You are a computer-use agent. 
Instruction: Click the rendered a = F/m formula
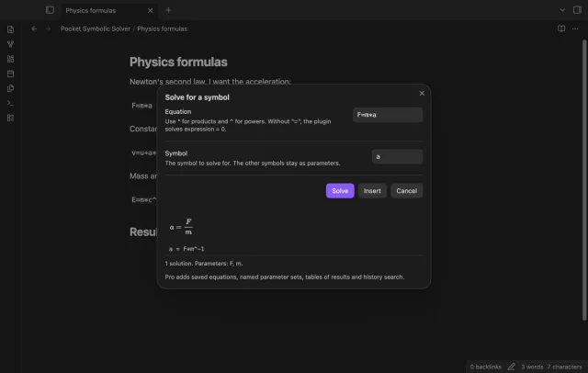pyautogui.click(x=181, y=226)
